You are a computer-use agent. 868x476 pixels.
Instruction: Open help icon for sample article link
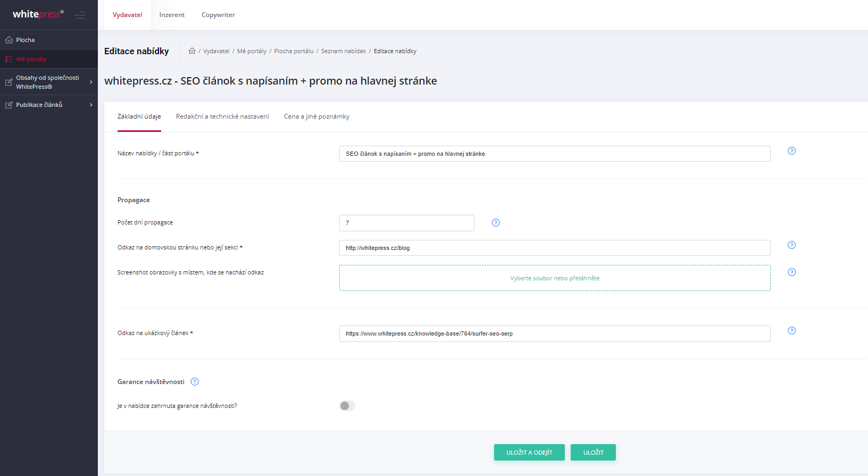point(791,331)
